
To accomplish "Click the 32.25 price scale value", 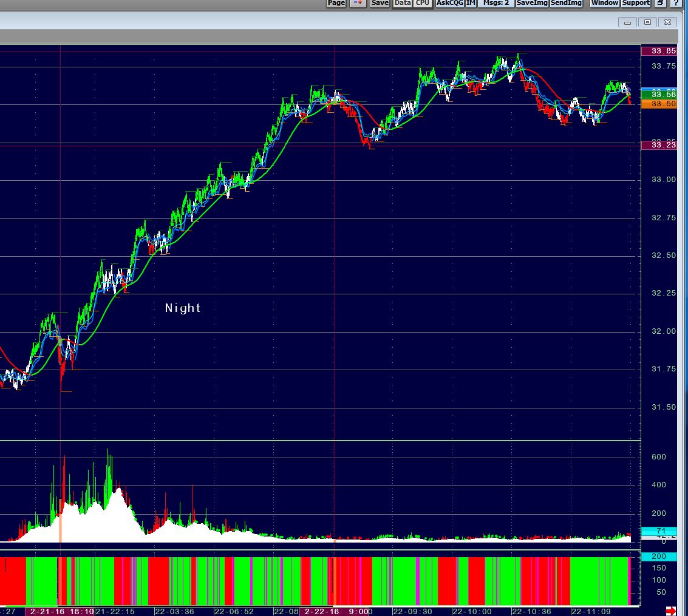I will 664,293.
